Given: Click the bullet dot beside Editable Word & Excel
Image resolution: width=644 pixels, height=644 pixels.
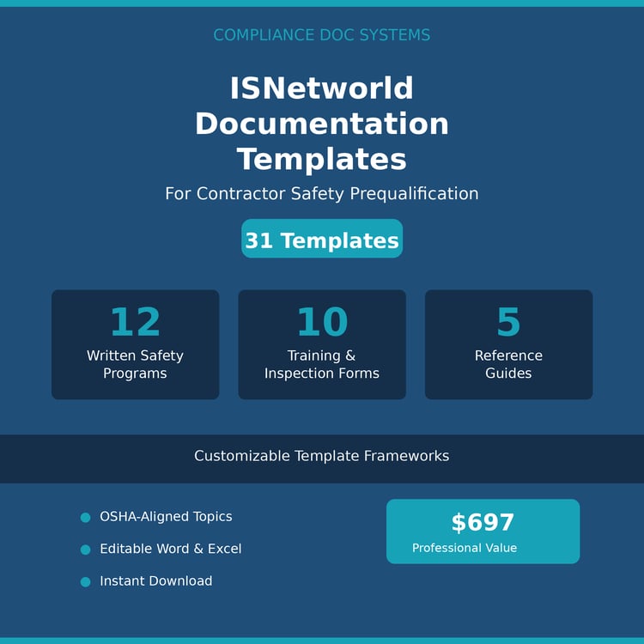Looking at the screenshot, I should click(x=85, y=550).
